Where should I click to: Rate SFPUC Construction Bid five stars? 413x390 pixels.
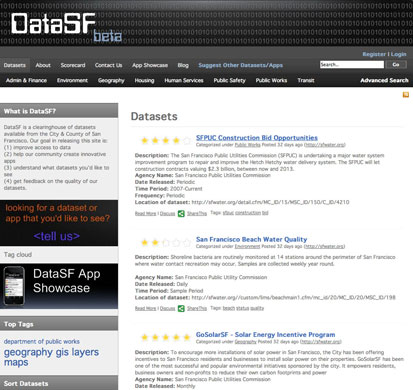(187, 141)
